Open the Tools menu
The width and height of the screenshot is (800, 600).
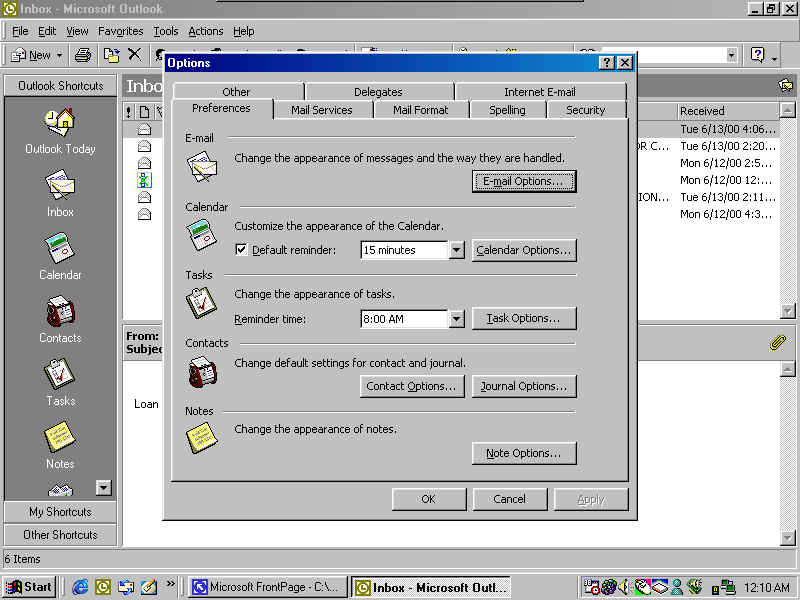[166, 31]
